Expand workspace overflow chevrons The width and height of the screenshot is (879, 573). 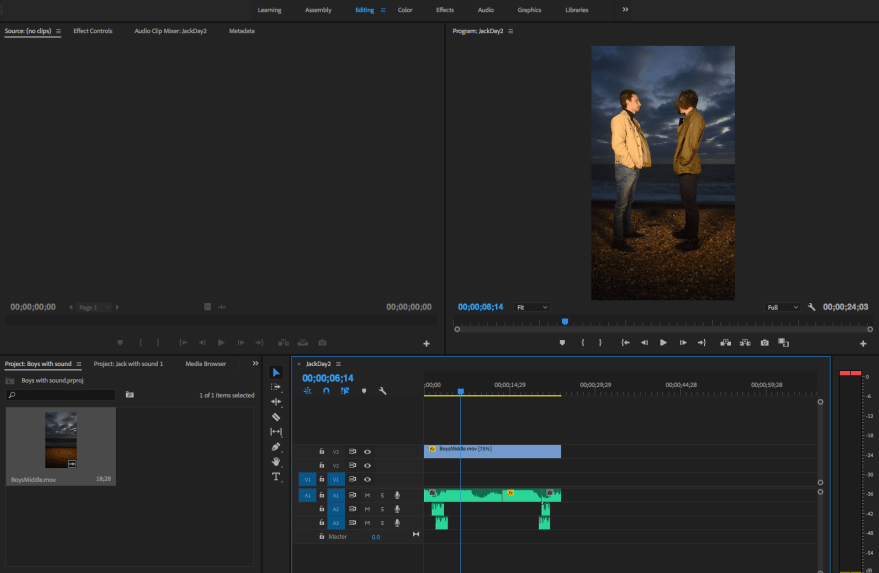(625, 10)
